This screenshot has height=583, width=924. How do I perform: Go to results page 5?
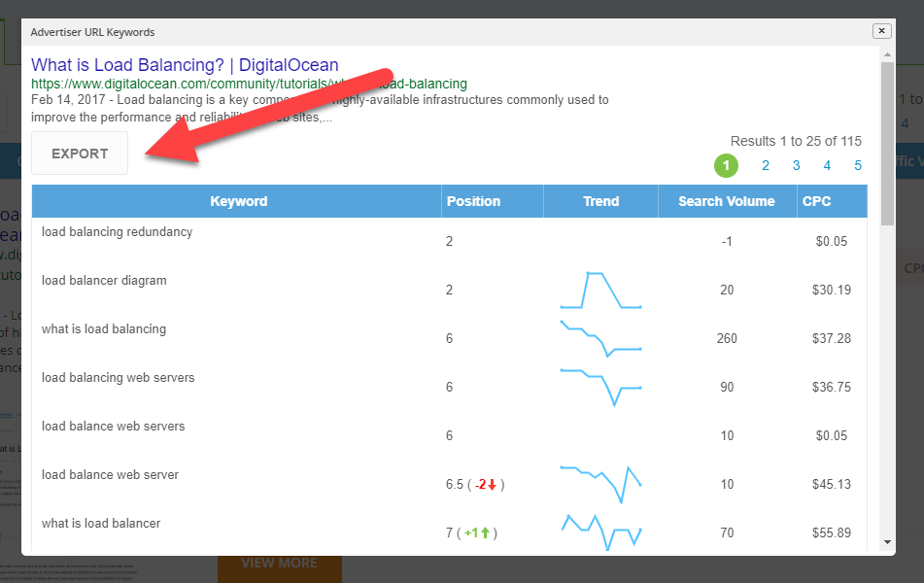click(858, 165)
